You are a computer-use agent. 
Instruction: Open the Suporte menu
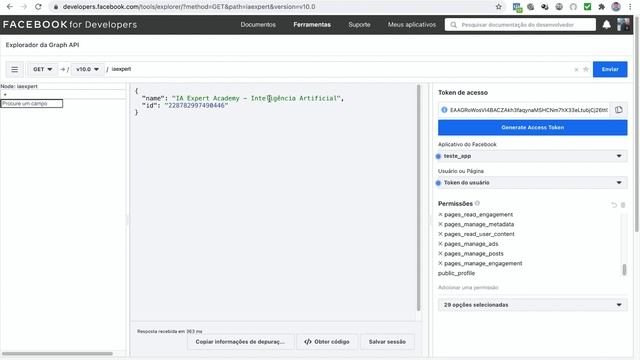pos(359,24)
